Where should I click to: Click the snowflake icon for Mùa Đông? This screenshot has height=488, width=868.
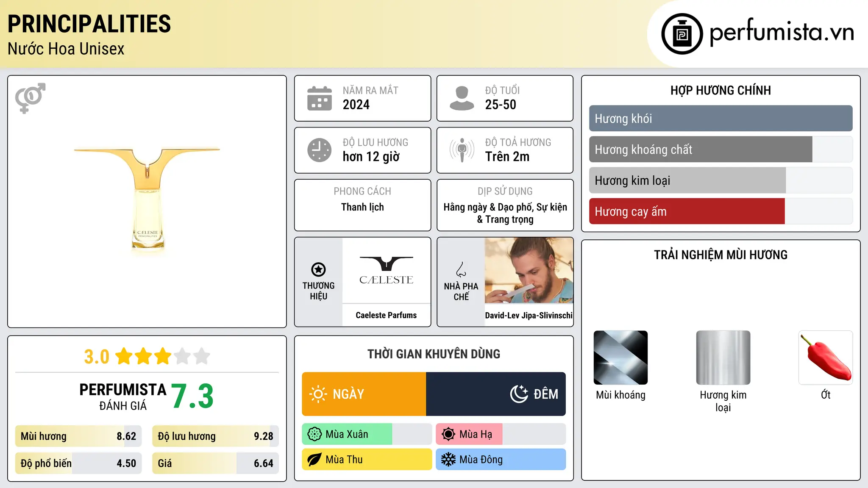448,460
